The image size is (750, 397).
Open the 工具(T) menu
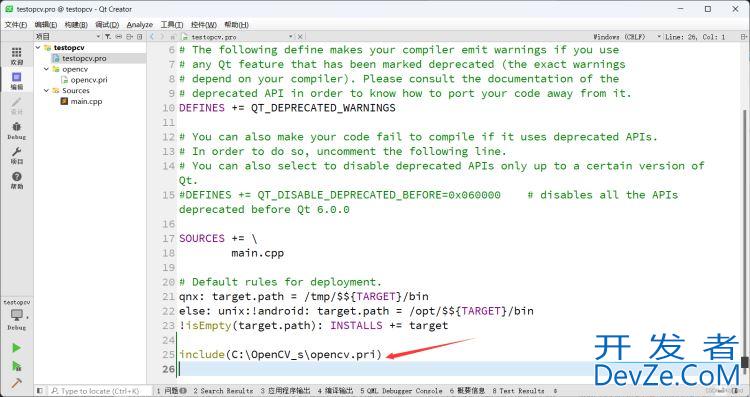click(x=172, y=24)
